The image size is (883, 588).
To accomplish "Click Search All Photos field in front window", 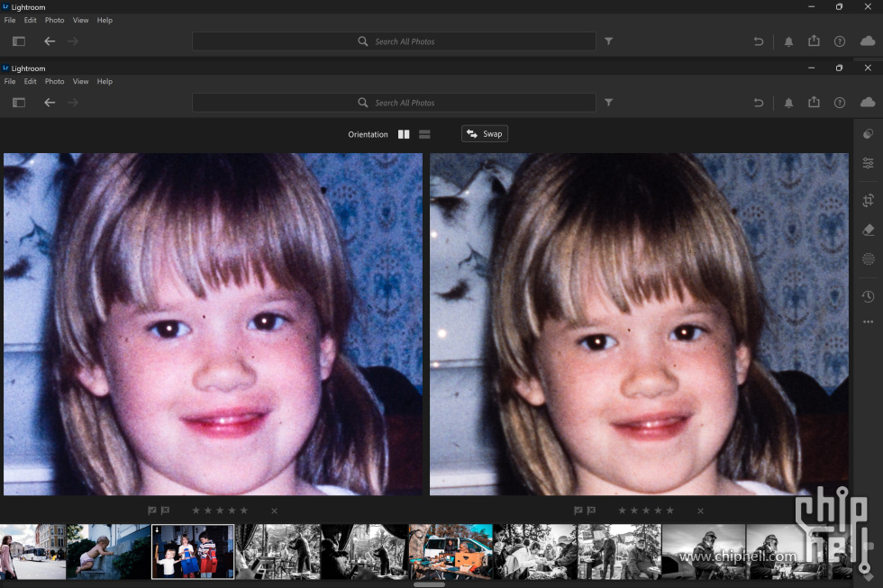I will (395, 103).
